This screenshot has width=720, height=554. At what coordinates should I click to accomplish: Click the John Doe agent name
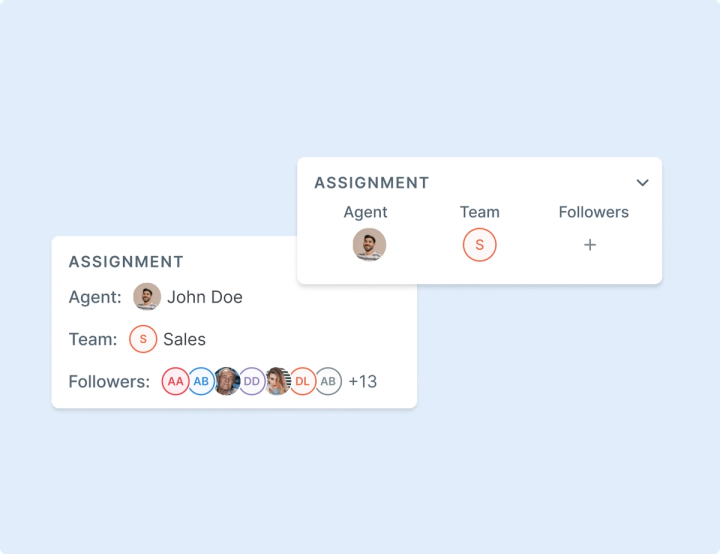pyautogui.click(x=205, y=297)
